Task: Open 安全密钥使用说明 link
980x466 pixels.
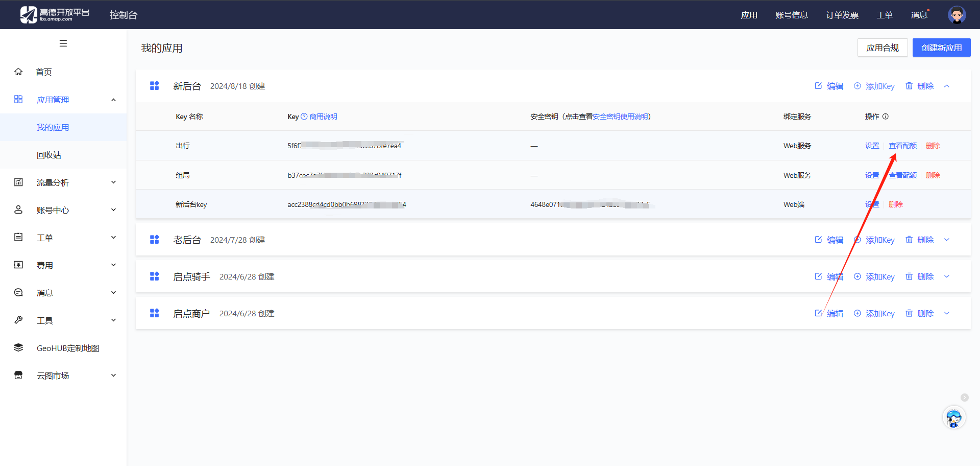Action: tap(620, 116)
